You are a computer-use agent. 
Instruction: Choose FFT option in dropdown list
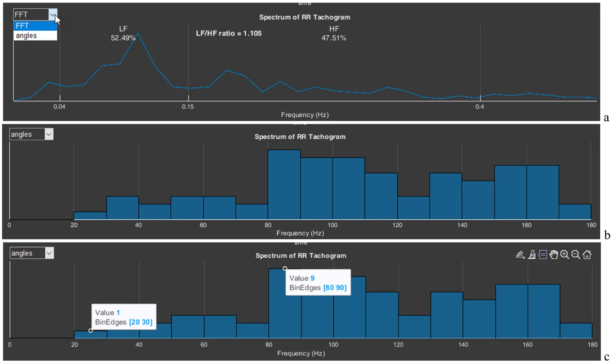[35, 26]
